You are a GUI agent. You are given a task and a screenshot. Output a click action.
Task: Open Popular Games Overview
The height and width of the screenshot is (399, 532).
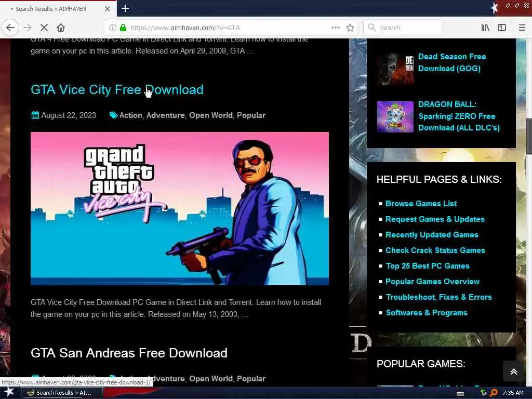(433, 282)
